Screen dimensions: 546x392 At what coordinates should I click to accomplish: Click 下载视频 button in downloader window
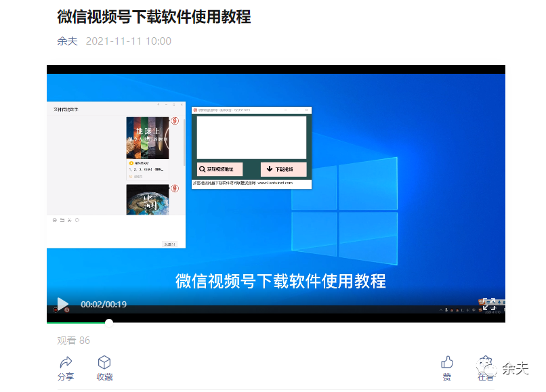(283, 169)
